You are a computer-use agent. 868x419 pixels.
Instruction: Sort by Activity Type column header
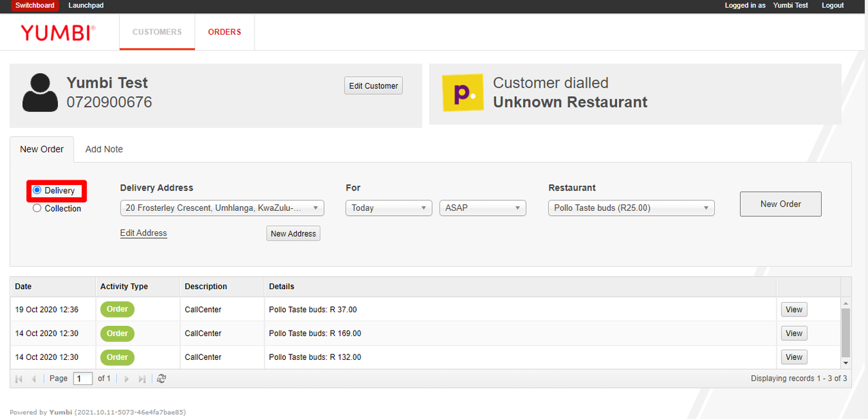pyautogui.click(x=137, y=286)
